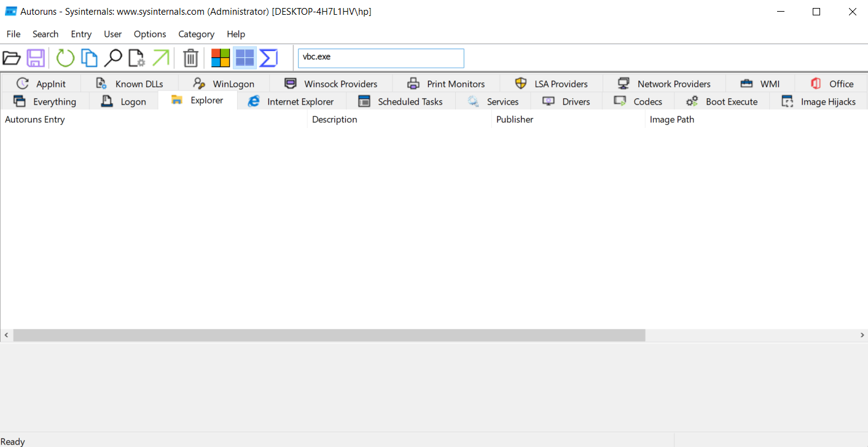
Task: Open the File menu
Action: 14,34
